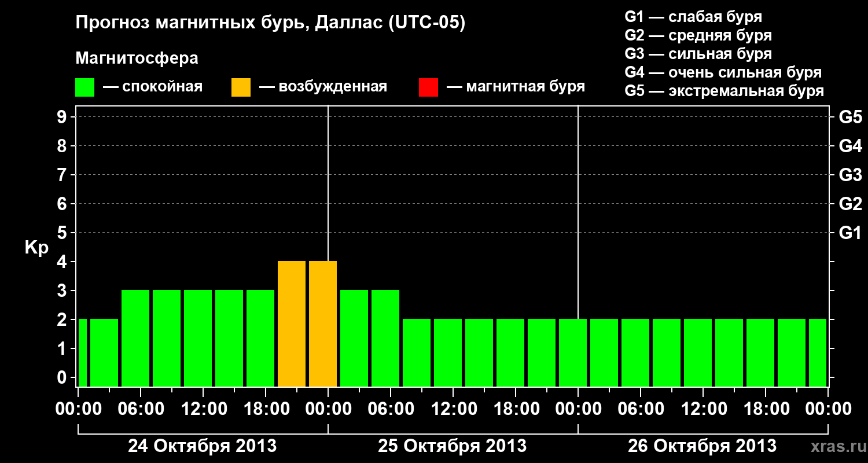Click 'G4 — очень сильная буря' description
This screenshot has height=463, width=868.
[x=723, y=72]
